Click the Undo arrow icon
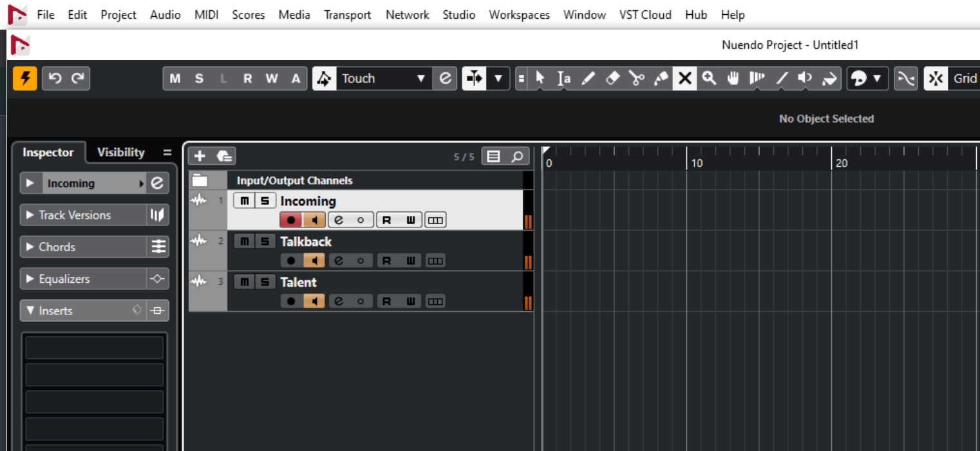Image resolution: width=980 pixels, height=451 pixels. click(x=55, y=79)
